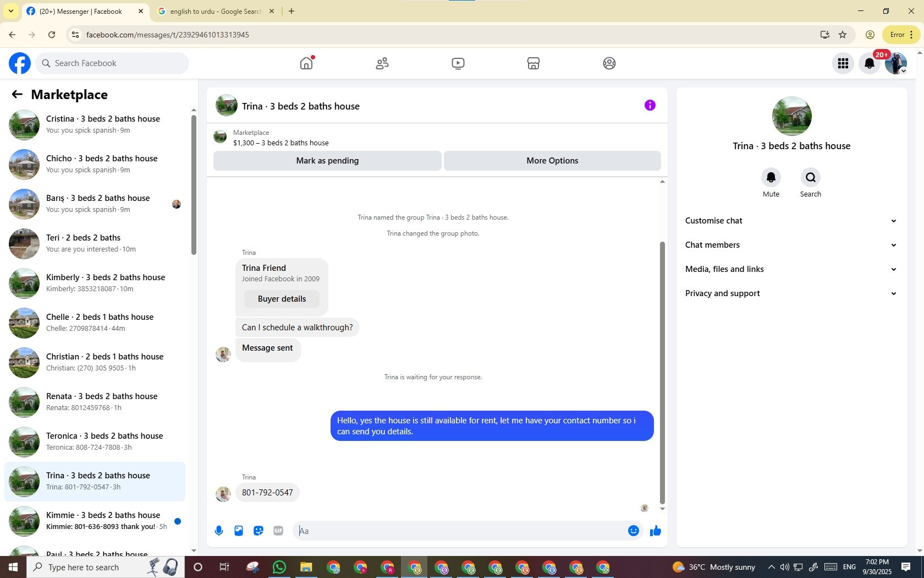
Task: Choose a sticker icon
Action: [258, 531]
